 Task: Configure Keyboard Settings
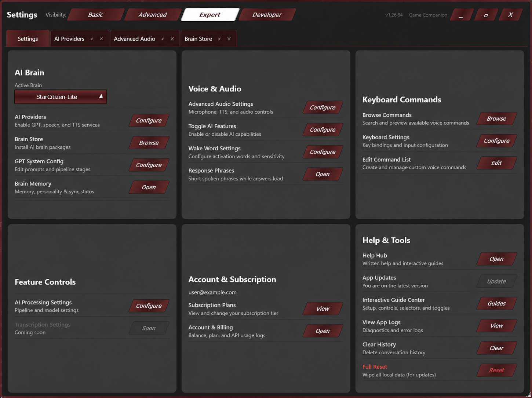[x=496, y=141]
